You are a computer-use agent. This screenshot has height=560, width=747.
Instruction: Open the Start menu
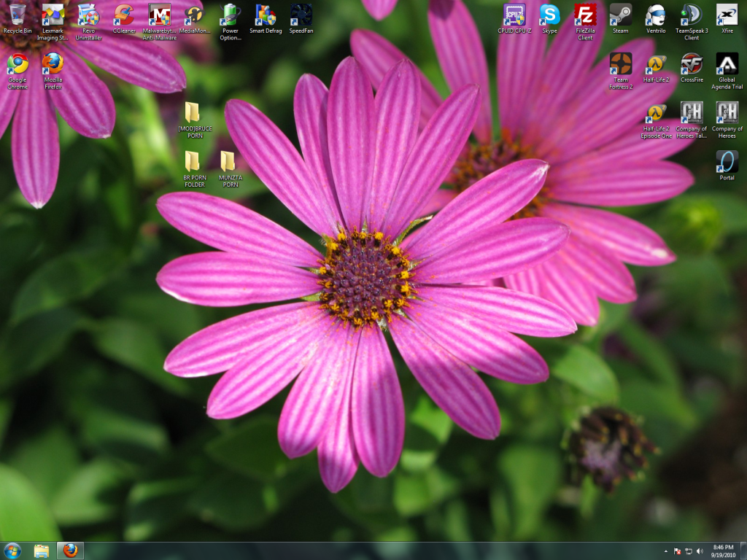[11, 551]
